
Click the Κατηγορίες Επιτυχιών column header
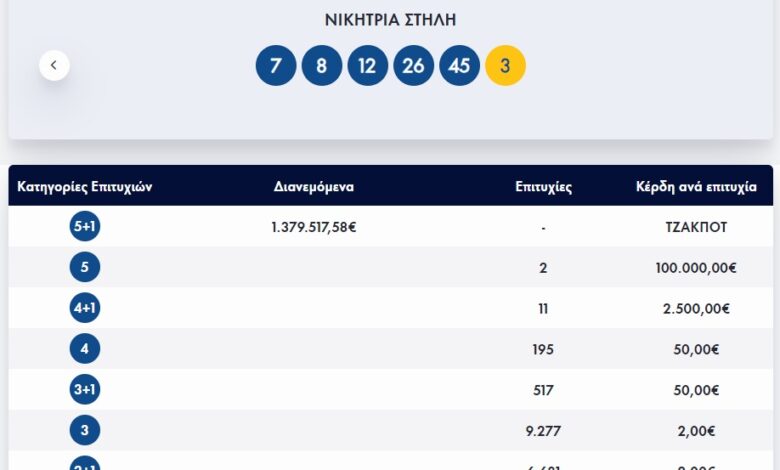pos(85,187)
